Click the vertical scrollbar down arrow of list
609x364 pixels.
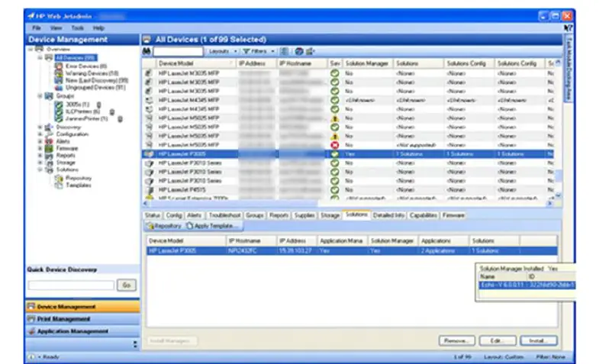click(x=558, y=195)
